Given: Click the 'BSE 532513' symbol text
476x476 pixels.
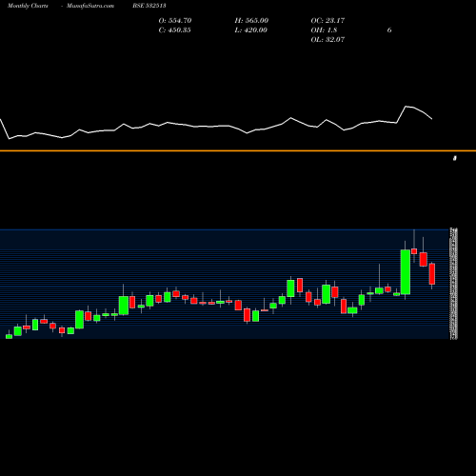Looking at the screenshot, I should [149, 6].
